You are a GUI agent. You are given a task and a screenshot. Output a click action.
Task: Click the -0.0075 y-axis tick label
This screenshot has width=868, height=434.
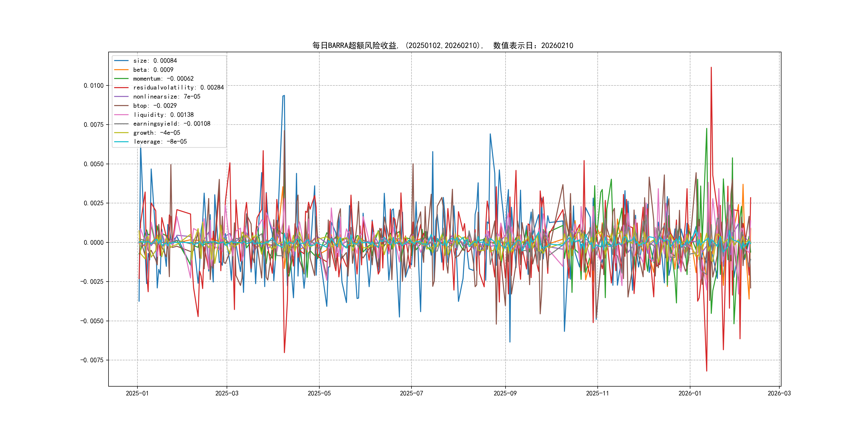point(92,360)
